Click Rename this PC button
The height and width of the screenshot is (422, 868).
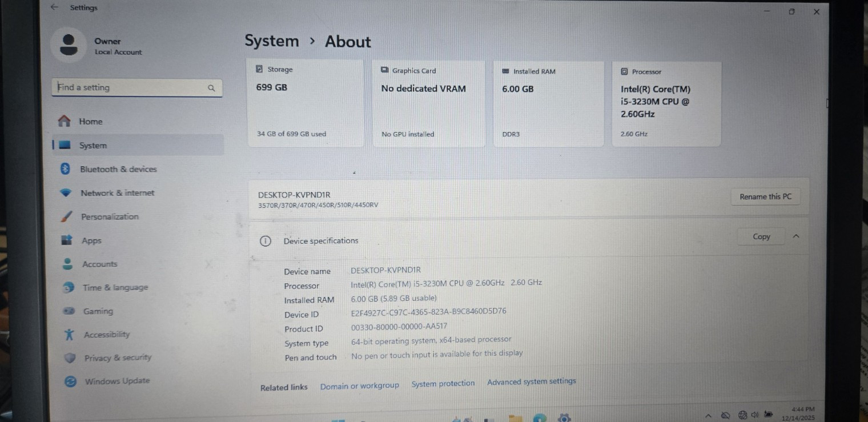(765, 196)
